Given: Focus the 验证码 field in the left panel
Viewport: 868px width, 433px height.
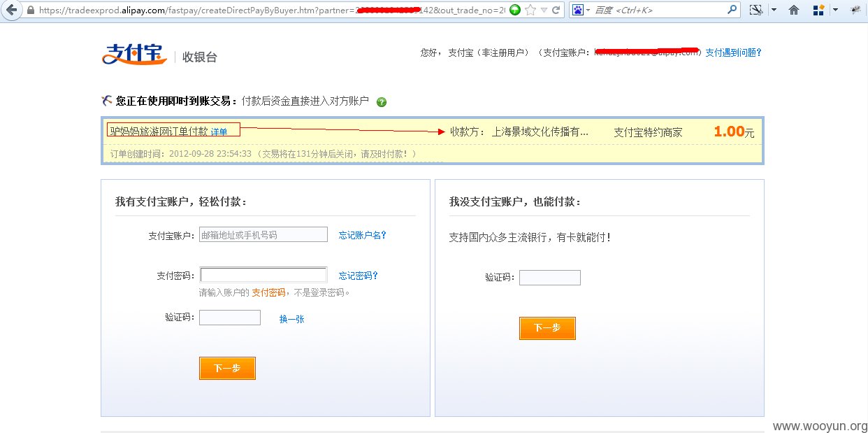Looking at the screenshot, I should [x=230, y=318].
